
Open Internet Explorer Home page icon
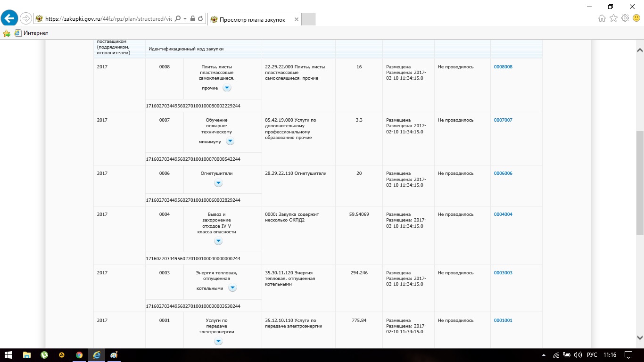(x=602, y=18)
